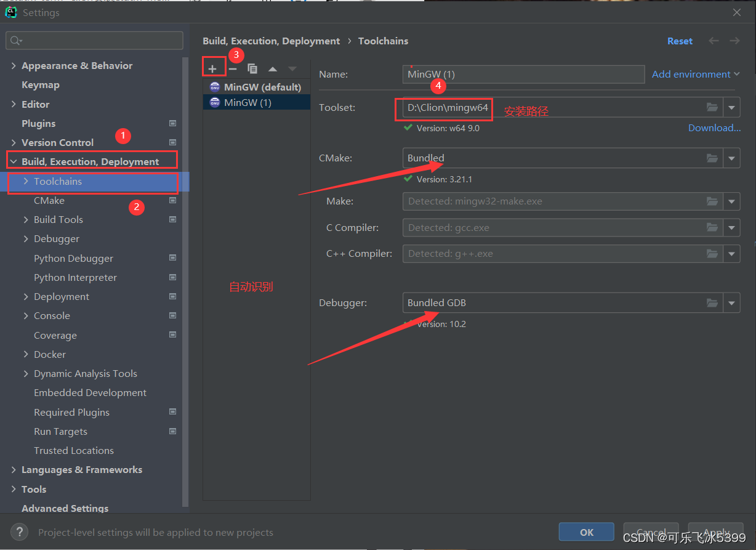The image size is (756, 550).
Task: Collapse Build, Execution, Deployment section
Action: 14,161
